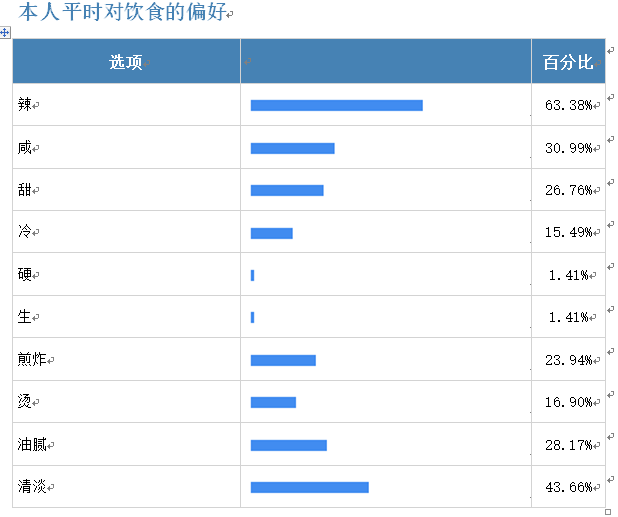Viewport: 618px width, 517px height.
Task: Select the 咸 option cell
Action: pos(126,147)
